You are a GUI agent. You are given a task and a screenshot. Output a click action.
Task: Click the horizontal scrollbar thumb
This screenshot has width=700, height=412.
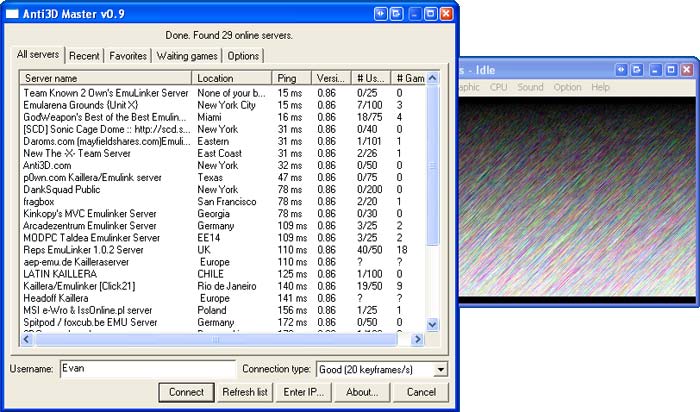point(216,340)
